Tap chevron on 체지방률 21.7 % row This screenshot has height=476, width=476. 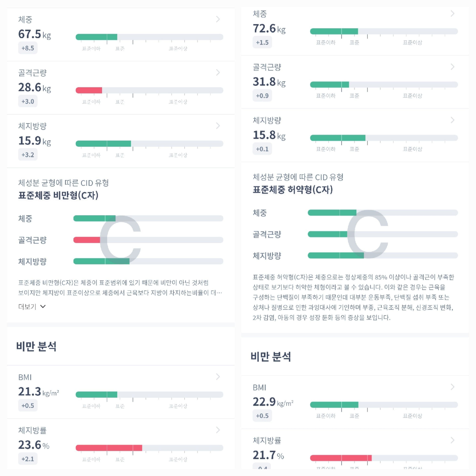[452, 440]
